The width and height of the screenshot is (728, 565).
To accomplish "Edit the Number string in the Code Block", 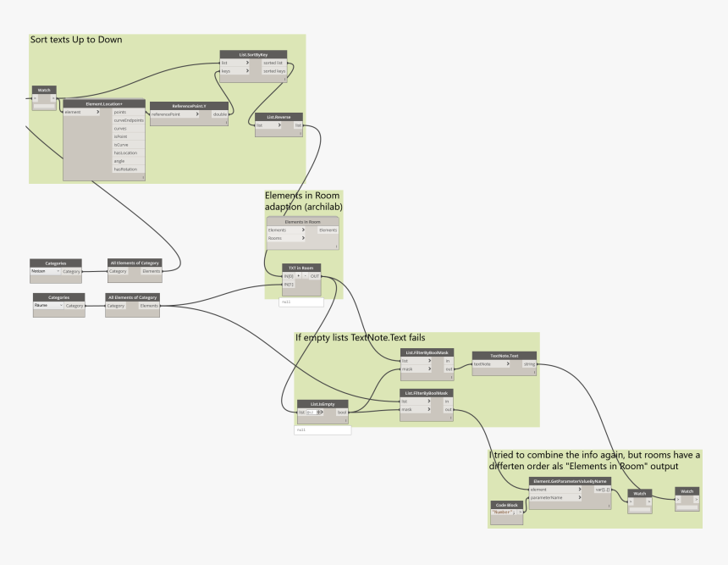I will pos(503,512).
